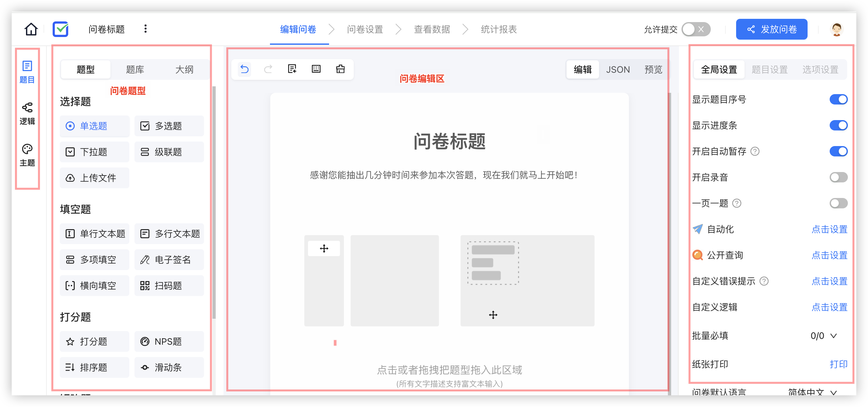Select the 题目设置 tab
Screen dimensions: 868x407
pos(769,69)
